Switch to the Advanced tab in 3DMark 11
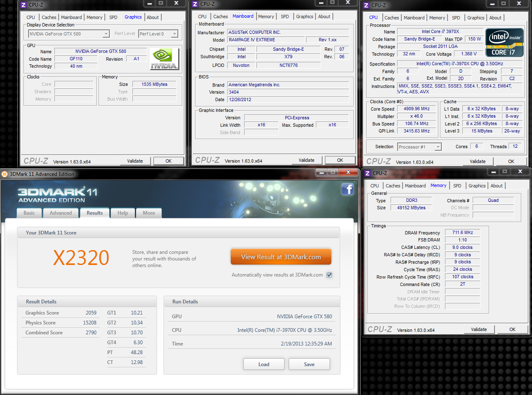 (61, 213)
